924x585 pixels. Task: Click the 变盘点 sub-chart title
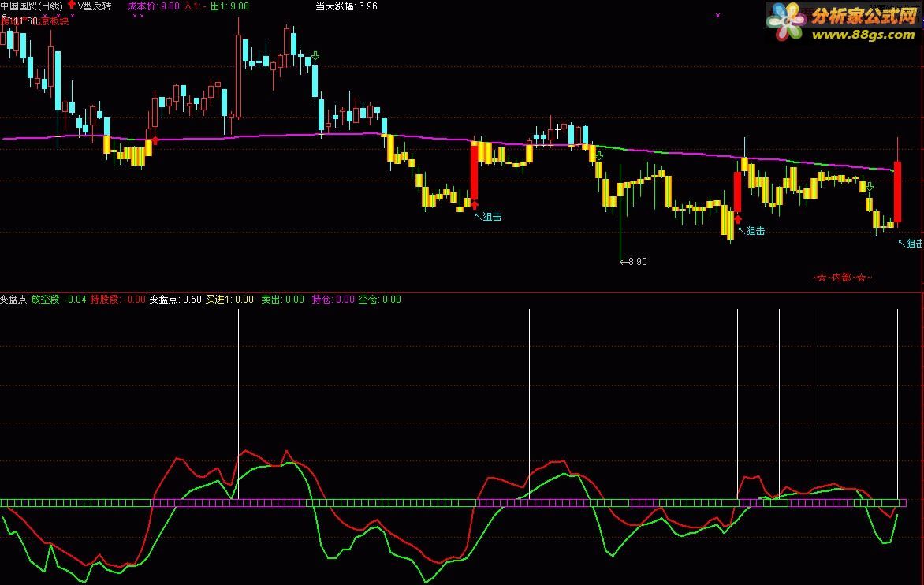pyautogui.click(x=13, y=300)
